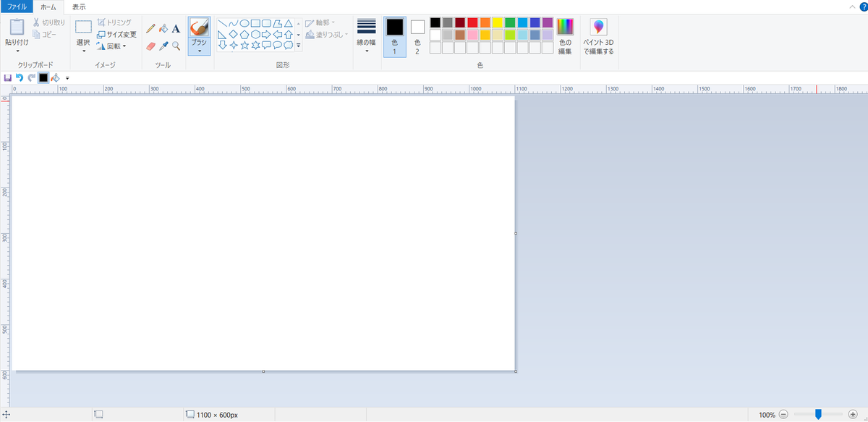
Task: Pick the oval shape
Action: click(x=244, y=23)
